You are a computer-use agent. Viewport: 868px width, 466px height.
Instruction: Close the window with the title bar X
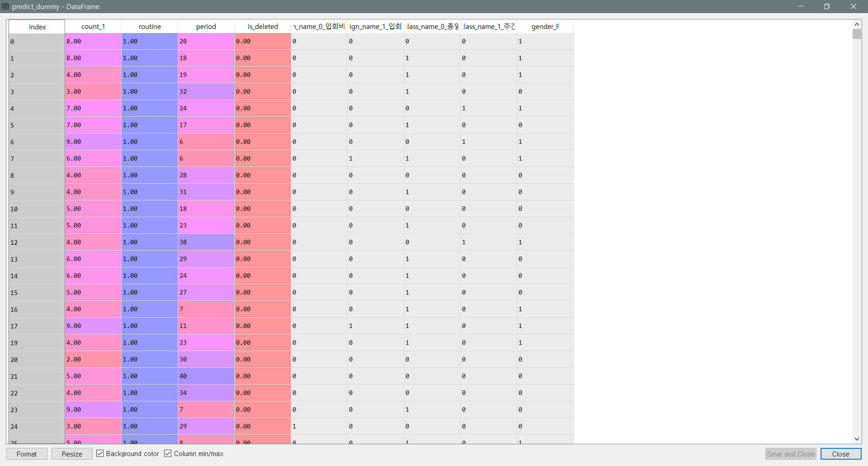pos(854,6)
